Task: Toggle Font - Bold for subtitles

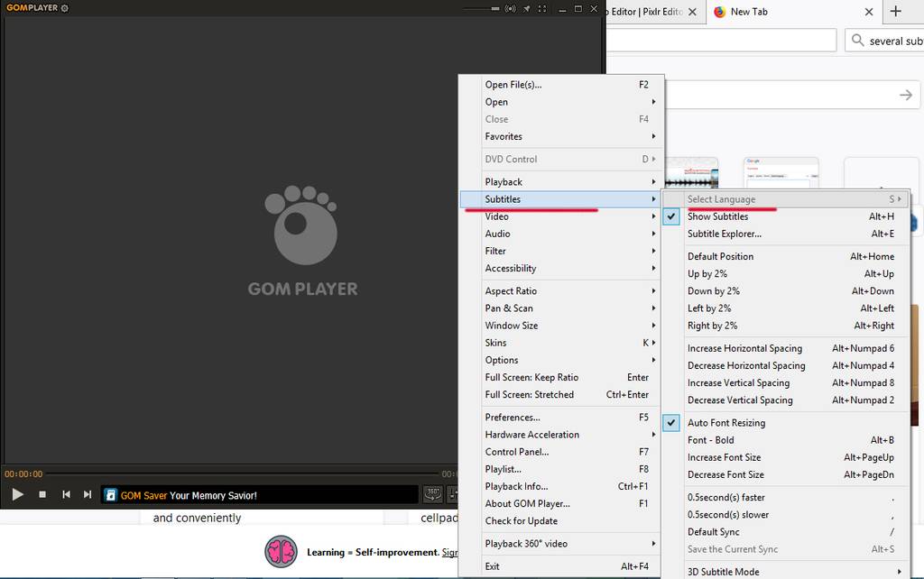Action: tap(786, 440)
